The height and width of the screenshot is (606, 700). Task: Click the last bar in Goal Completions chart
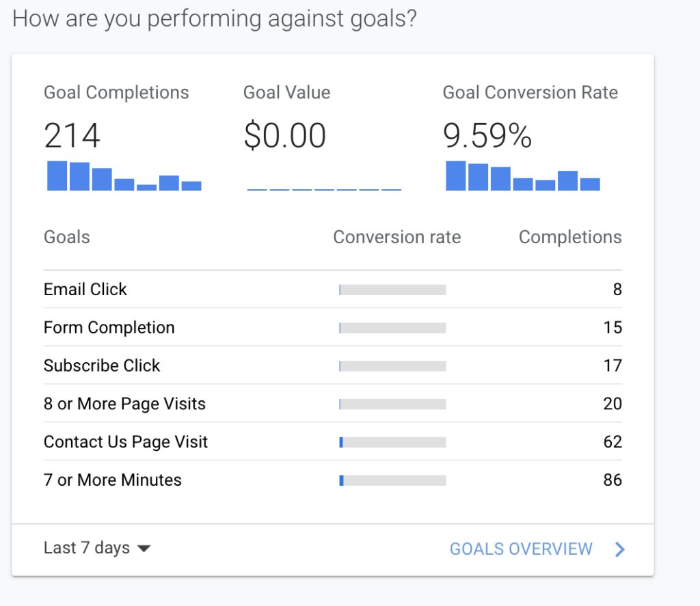tap(193, 184)
